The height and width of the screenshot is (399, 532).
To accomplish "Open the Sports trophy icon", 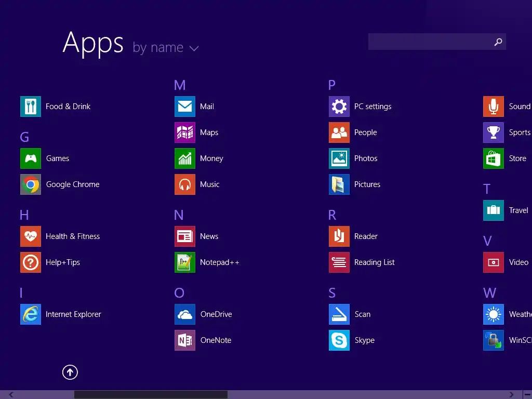I will click(494, 132).
